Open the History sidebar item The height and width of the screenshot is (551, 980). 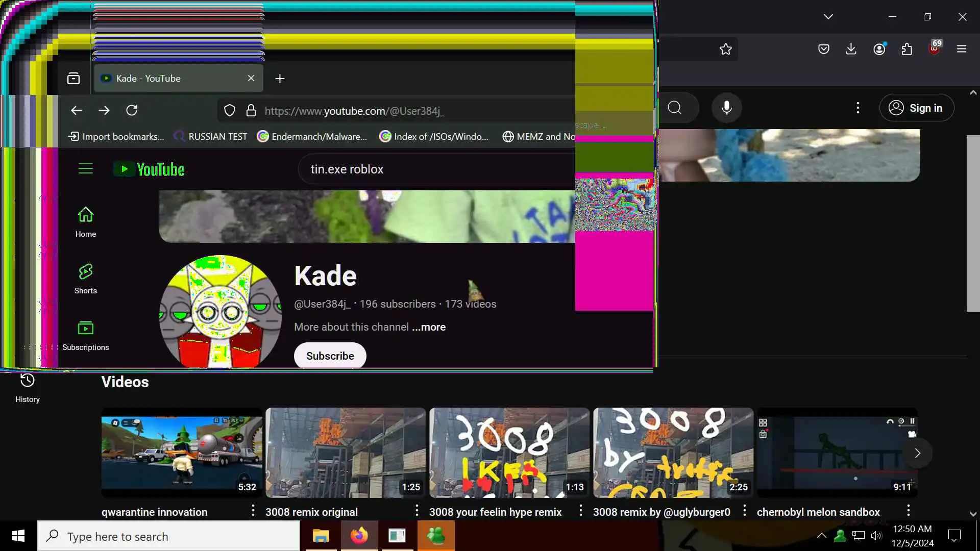(28, 388)
